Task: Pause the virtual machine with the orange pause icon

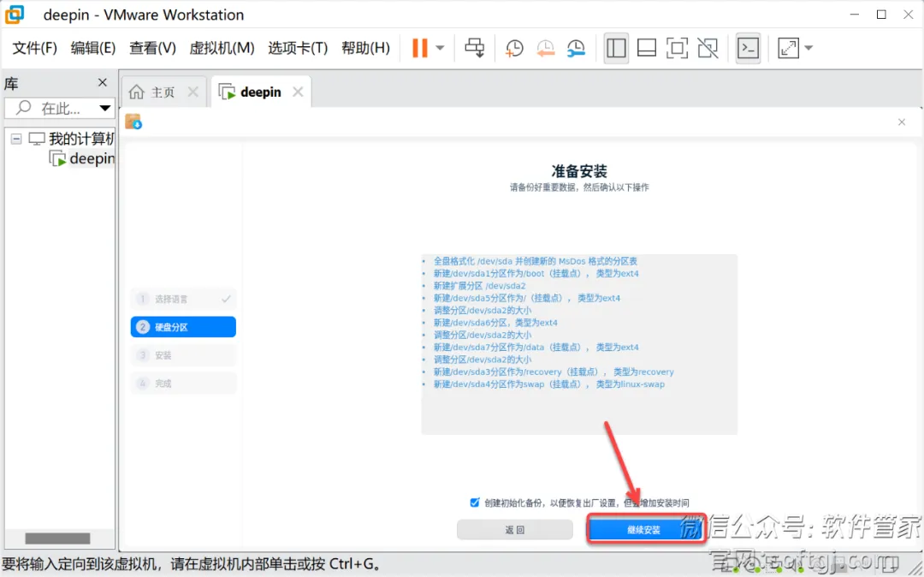Action: click(x=419, y=48)
